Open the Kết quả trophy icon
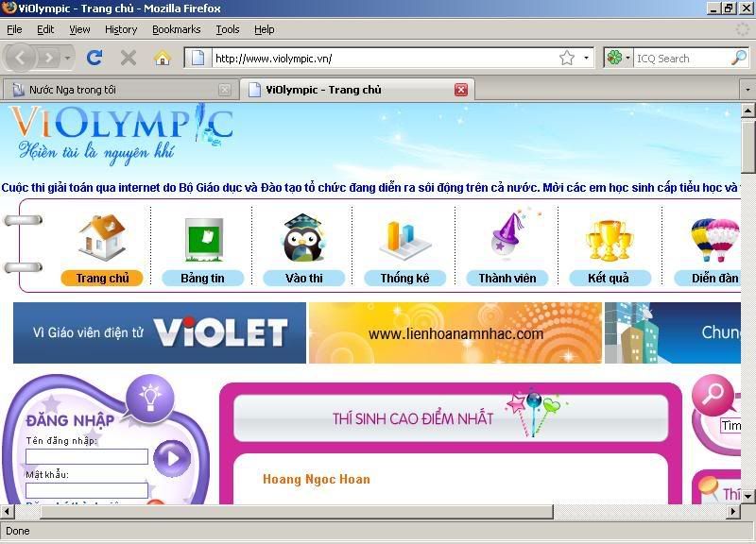Viewport: 756px width, 544px height. pyautogui.click(x=609, y=239)
